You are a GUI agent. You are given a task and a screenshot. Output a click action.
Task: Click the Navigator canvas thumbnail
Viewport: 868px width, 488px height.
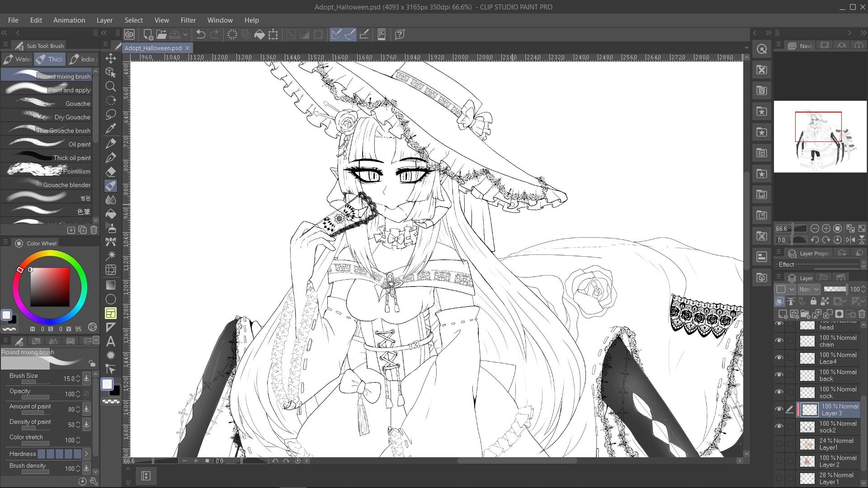click(x=820, y=136)
